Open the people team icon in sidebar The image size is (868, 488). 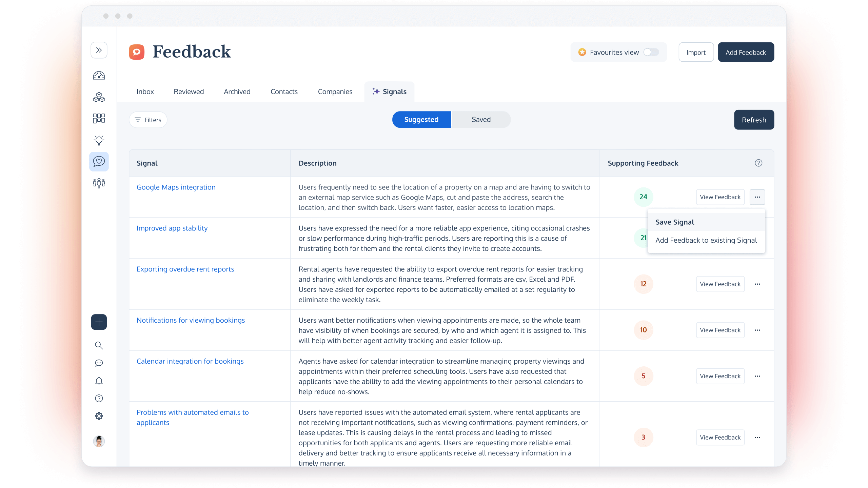point(99,183)
